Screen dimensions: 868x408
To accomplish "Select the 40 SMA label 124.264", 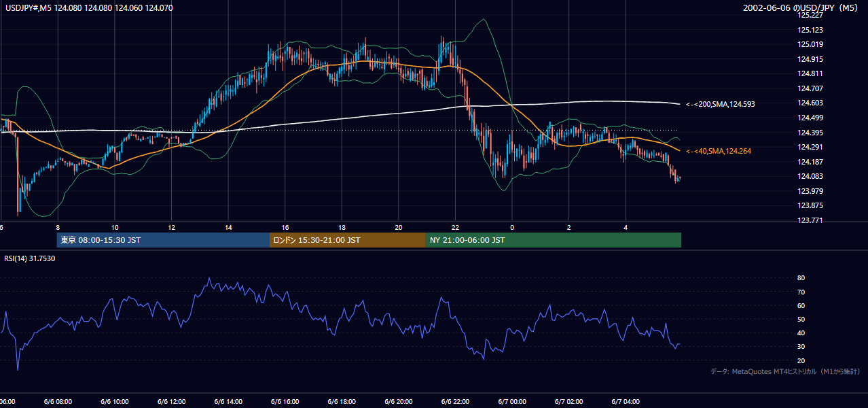I will click(718, 151).
